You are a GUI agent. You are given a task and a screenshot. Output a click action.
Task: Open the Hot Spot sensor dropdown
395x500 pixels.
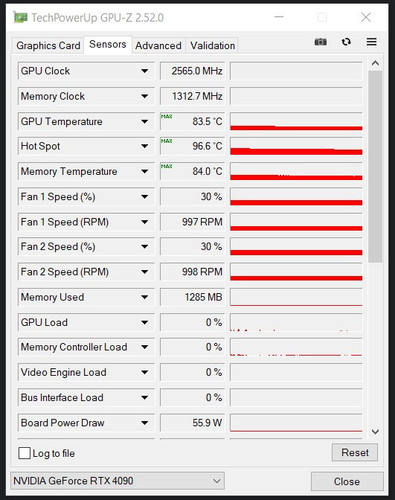pyautogui.click(x=144, y=146)
